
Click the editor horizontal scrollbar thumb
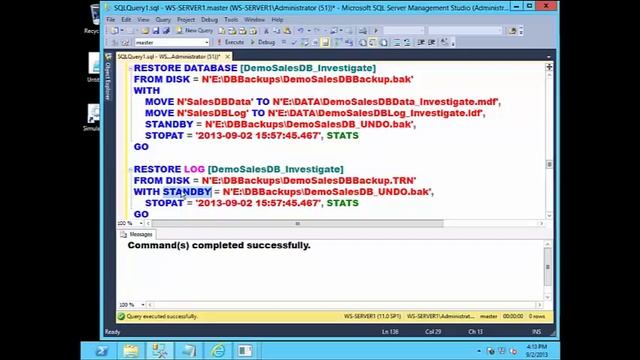point(297,223)
